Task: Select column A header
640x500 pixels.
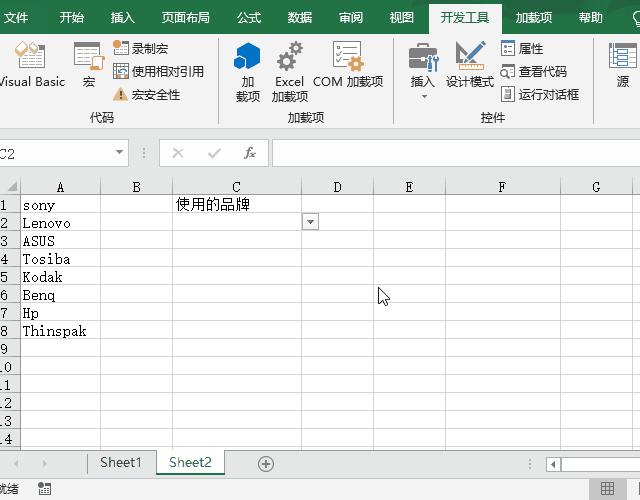Action: pos(60,187)
